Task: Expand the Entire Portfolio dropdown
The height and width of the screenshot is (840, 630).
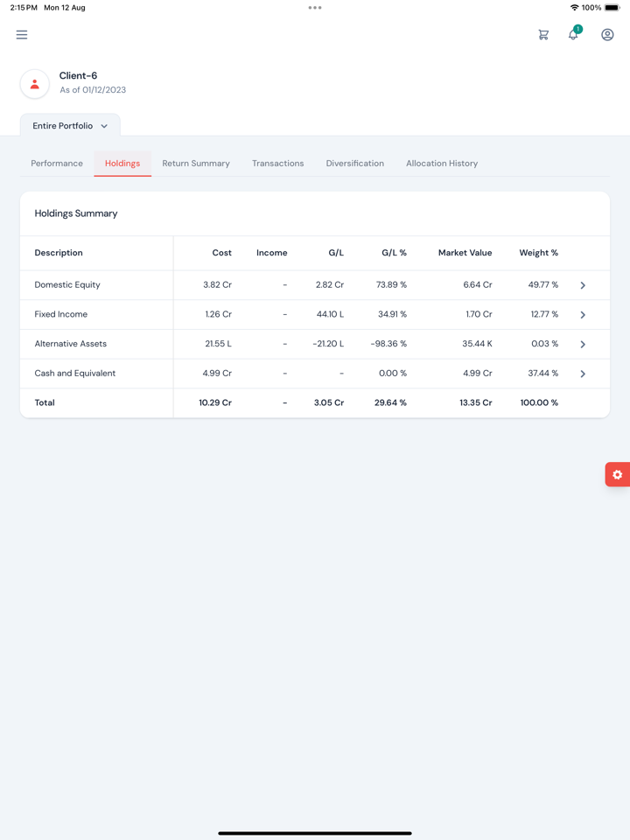Action: (x=70, y=126)
